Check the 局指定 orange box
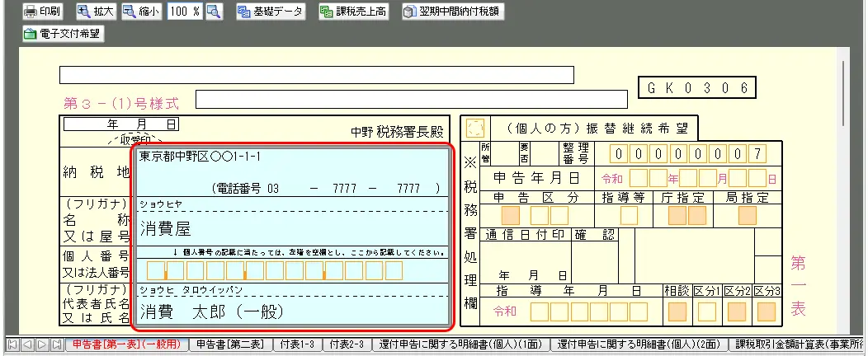The width and height of the screenshot is (868, 356). pos(748,216)
